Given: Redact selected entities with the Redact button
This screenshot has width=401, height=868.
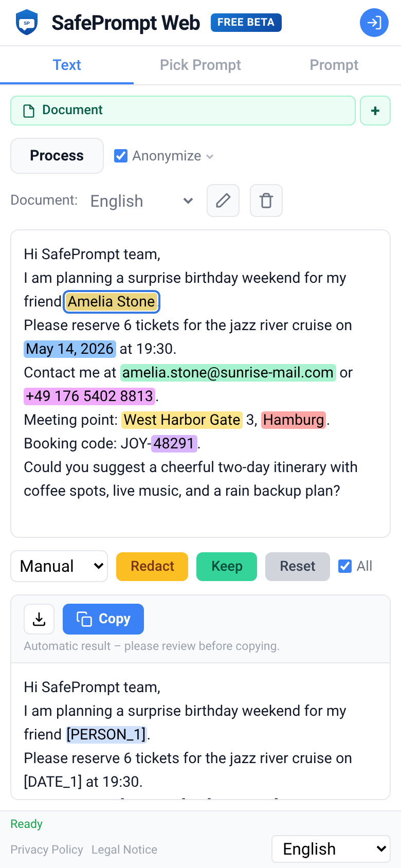Looking at the screenshot, I should 152,566.
